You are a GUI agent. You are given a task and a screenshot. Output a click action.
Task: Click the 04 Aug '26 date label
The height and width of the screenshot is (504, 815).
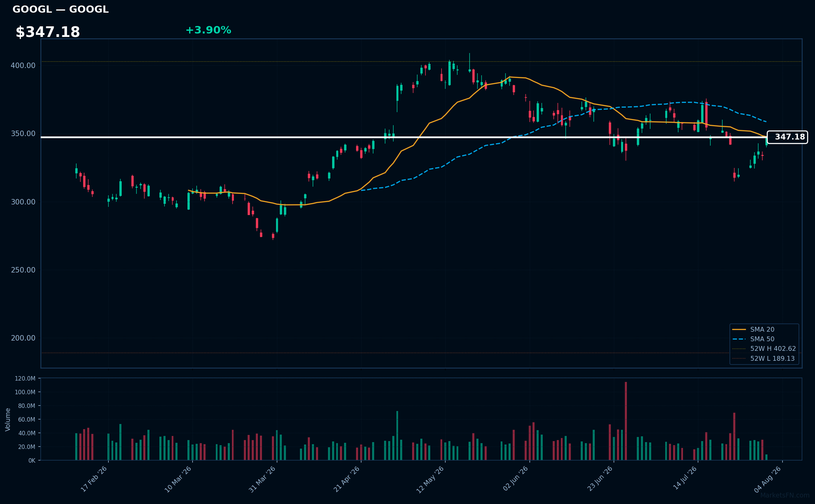pyautogui.click(x=768, y=479)
